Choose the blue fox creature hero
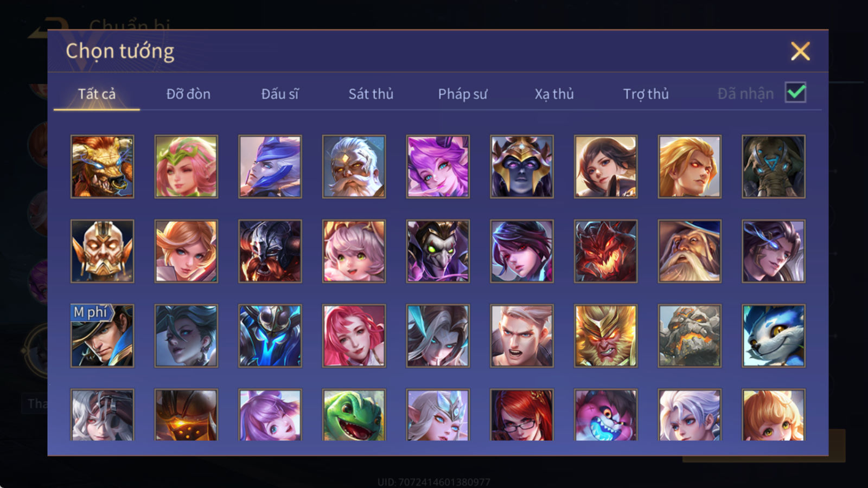This screenshot has width=868, height=488. 773,336
